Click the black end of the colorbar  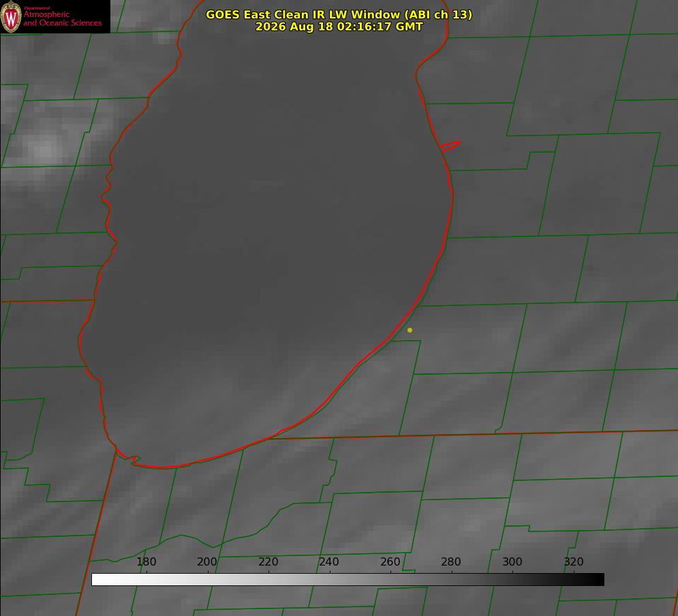[x=598, y=579]
